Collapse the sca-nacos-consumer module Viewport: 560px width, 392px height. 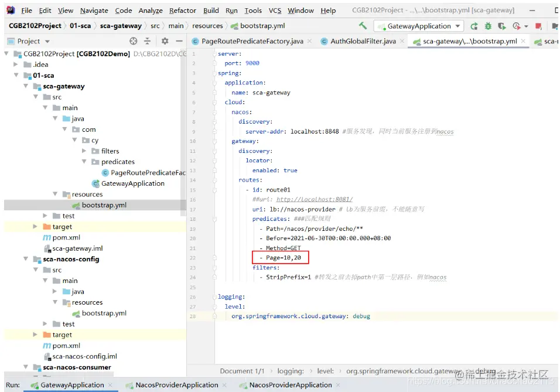26,367
